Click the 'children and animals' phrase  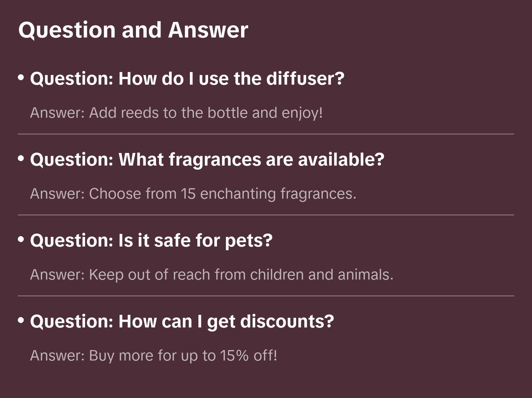pyautogui.click(x=321, y=275)
